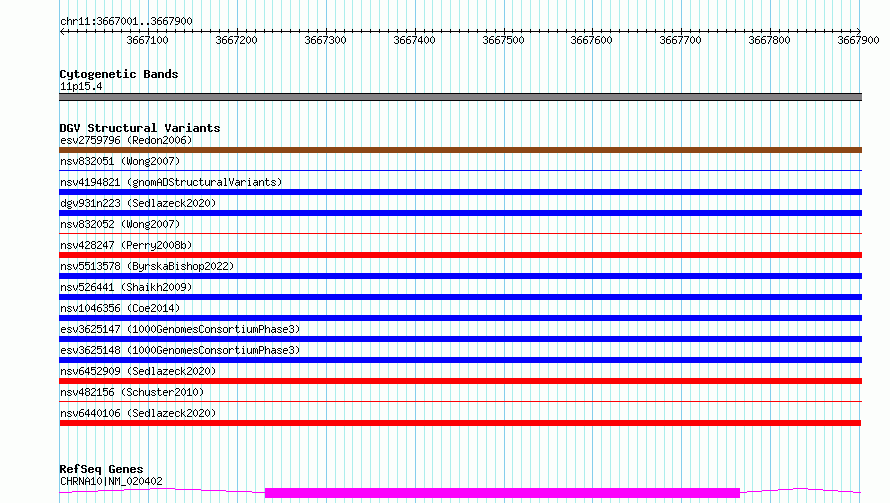Open variant nsv832051 (Wong2007) label
Image resolution: width=890 pixels, height=503 pixels.
pyautogui.click(x=120, y=161)
